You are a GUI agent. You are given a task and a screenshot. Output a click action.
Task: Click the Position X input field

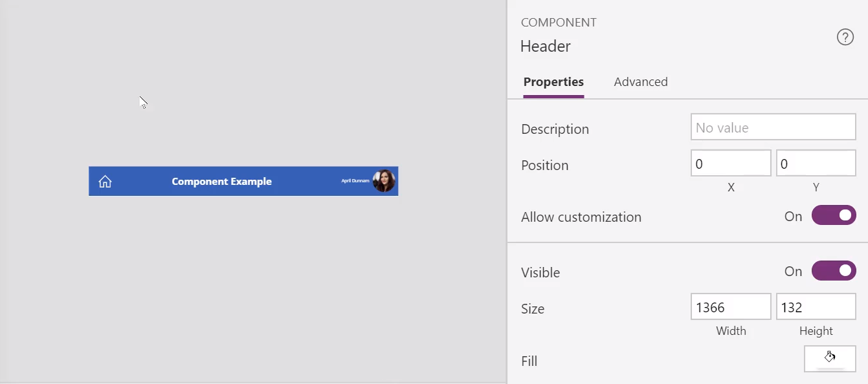pyautogui.click(x=731, y=164)
